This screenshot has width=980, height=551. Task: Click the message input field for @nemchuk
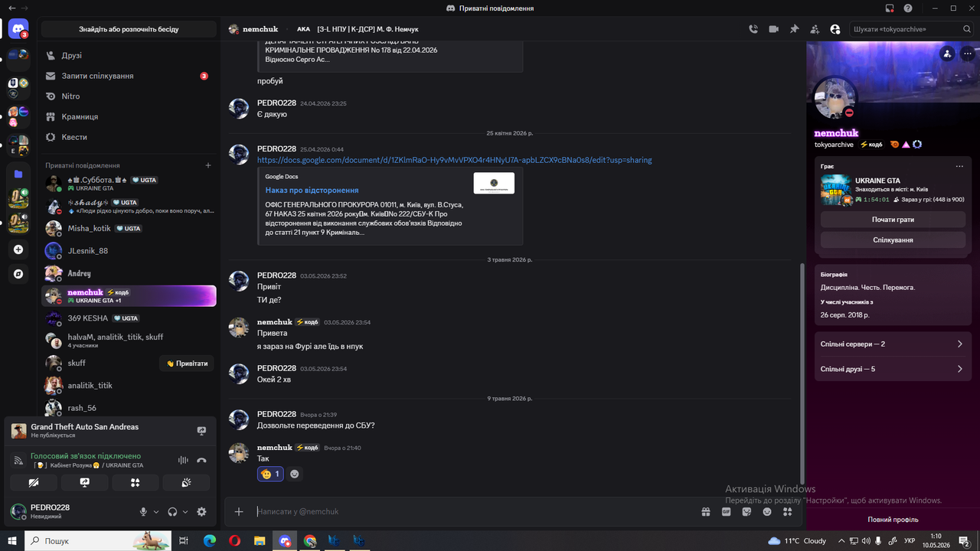tap(475, 511)
